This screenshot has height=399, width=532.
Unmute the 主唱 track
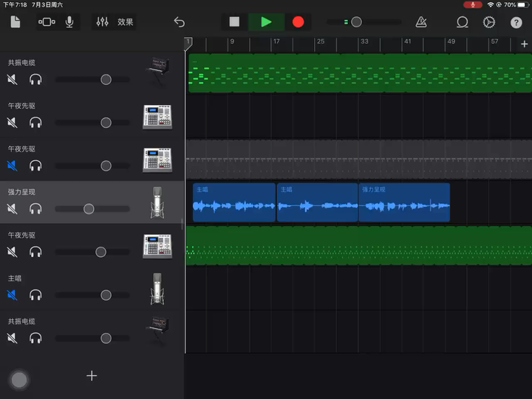[12, 296]
